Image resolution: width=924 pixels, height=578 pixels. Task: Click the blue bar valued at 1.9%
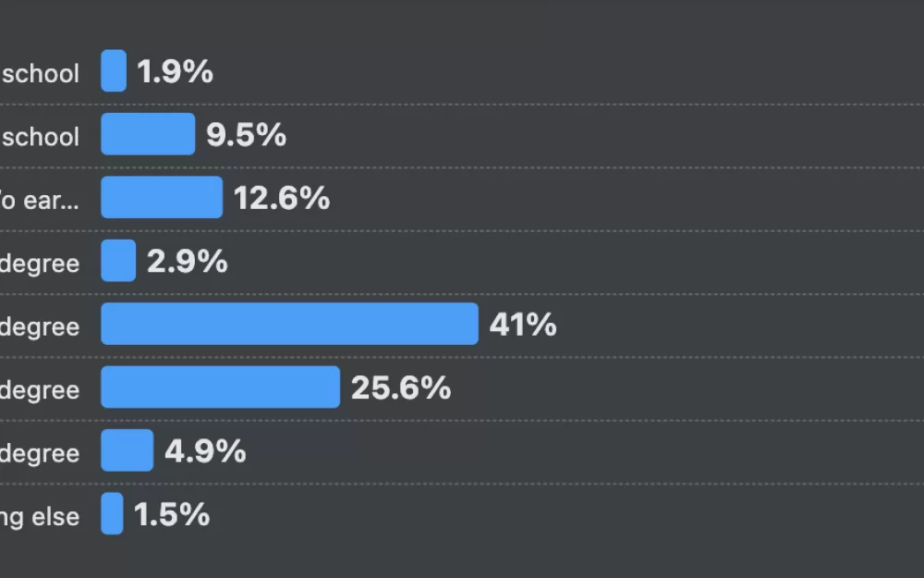(x=114, y=71)
